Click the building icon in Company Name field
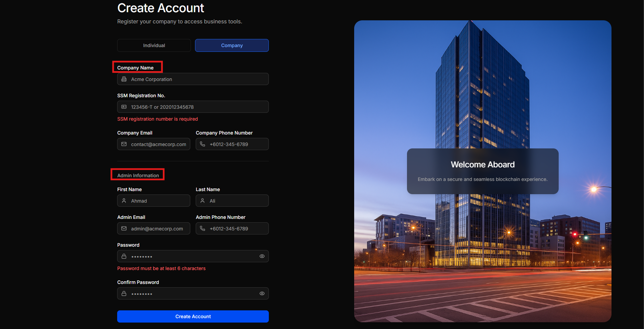644x329 pixels. (124, 79)
